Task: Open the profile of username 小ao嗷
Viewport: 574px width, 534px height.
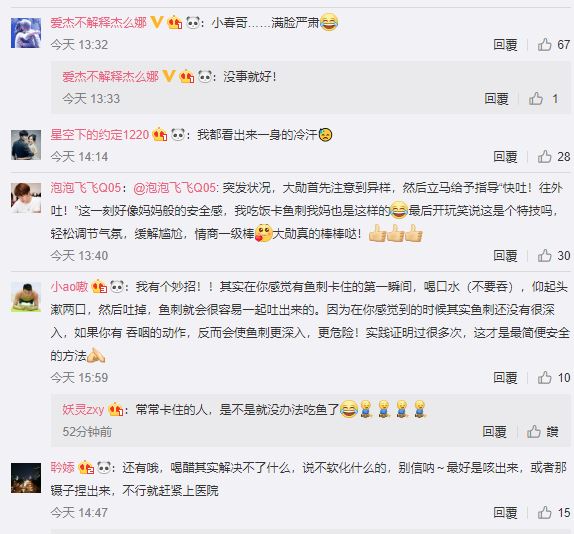Action: click(x=69, y=286)
